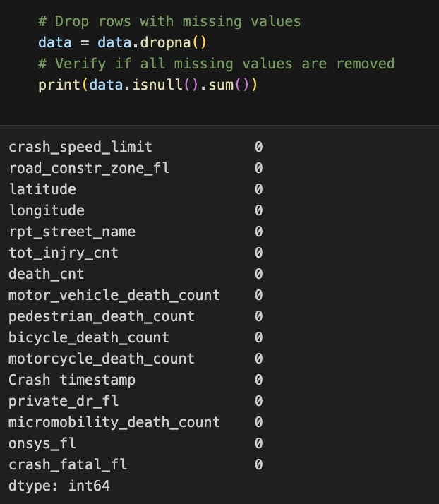Click the micromobility_death_count output row

pyautogui.click(x=136, y=422)
